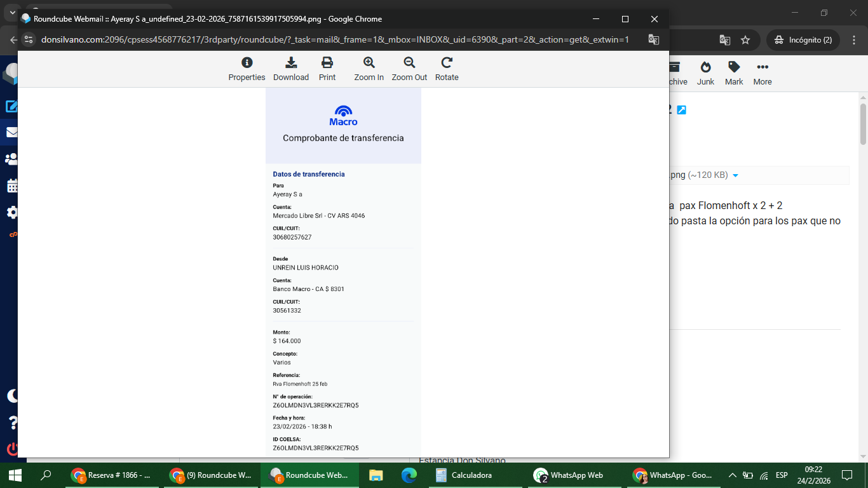Expand the .png attachment dropdown arrow
The height and width of the screenshot is (488, 868).
coord(735,175)
